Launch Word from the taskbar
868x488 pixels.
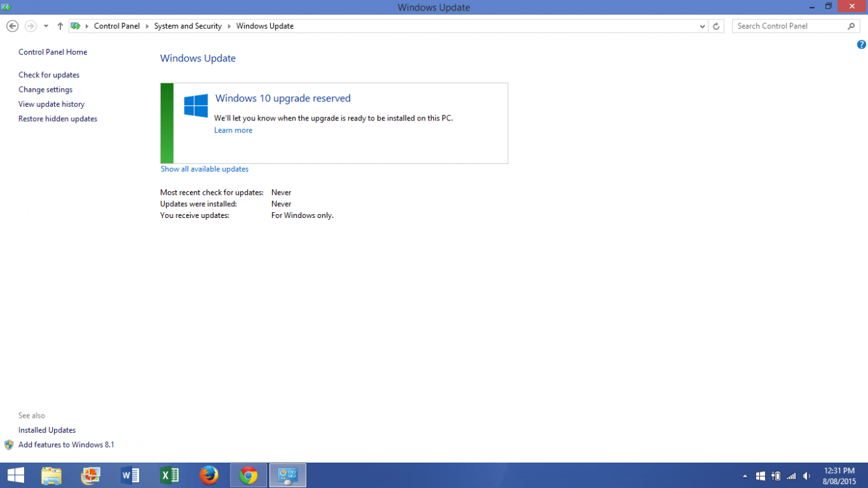[x=130, y=476]
